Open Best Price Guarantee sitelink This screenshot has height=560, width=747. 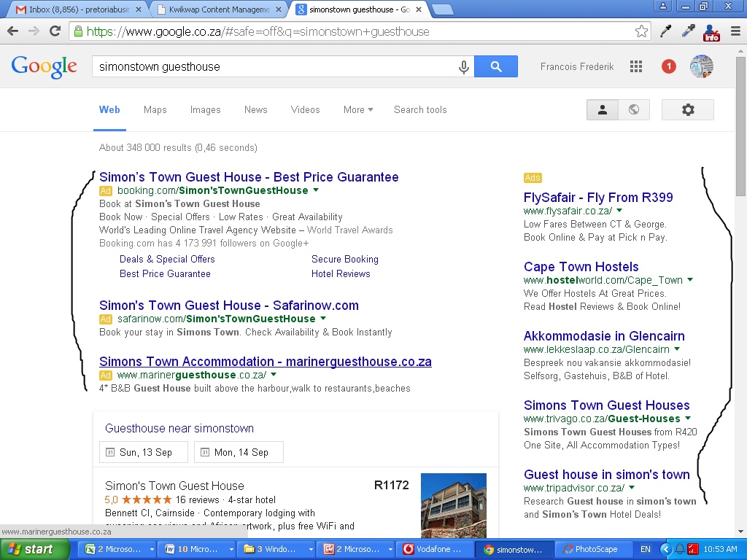(165, 274)
